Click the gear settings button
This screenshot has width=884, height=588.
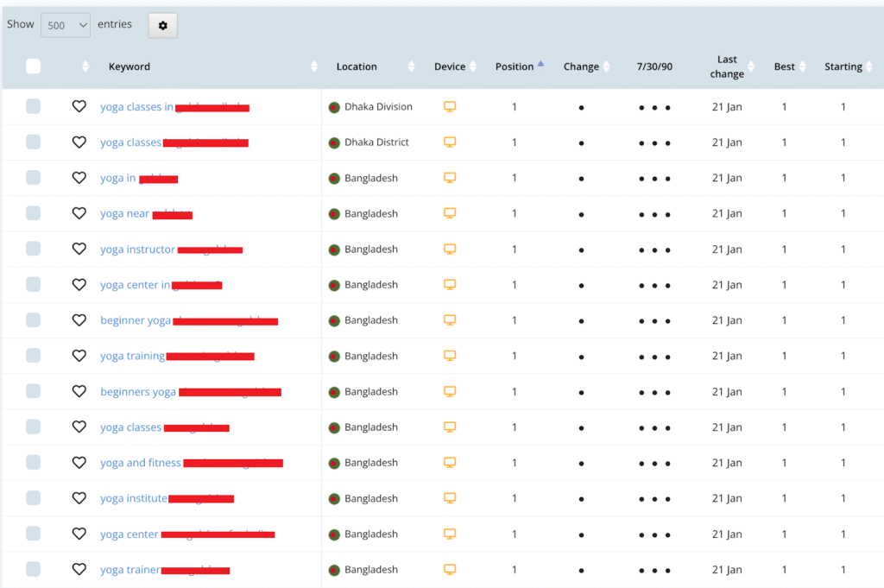pyautogui.click(x=162, y=26)
